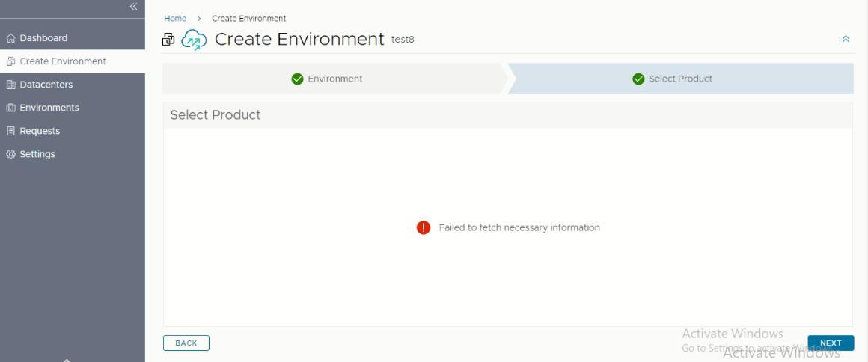868x362 pixels.
Task: Open the Environment wizard step
Action: coord(335,79)
